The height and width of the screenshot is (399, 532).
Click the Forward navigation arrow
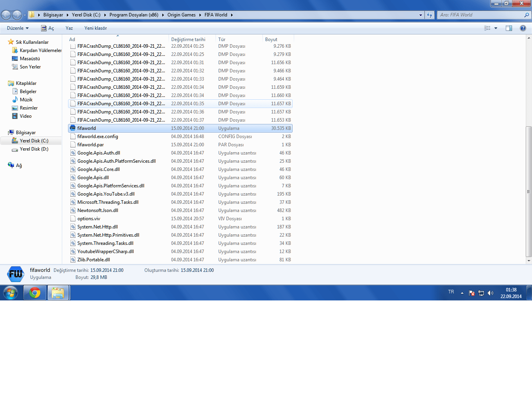(x=17, y=15)
